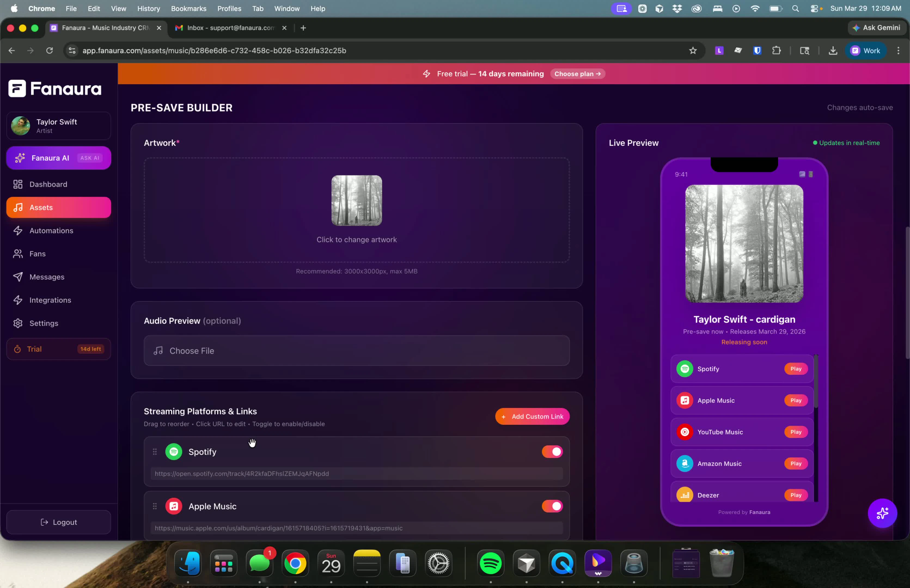Go back in browser history
Viewport: 910px width, 588px height.
point(12,50)
